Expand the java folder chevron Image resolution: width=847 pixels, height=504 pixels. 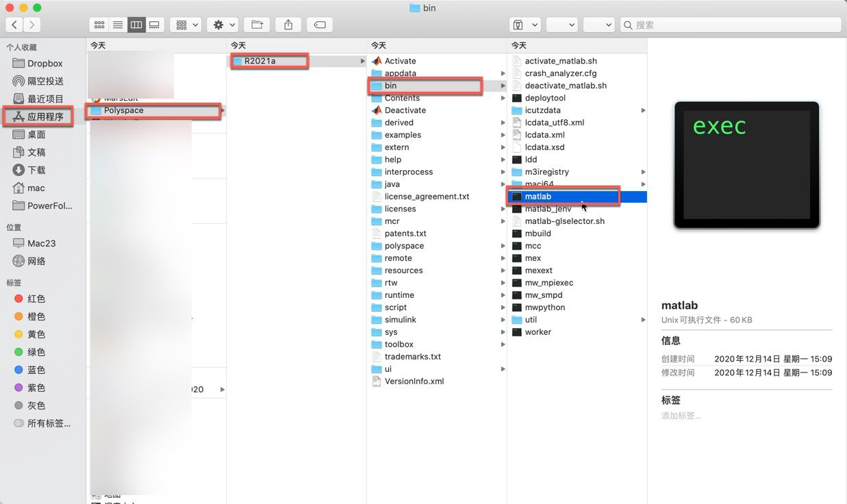(503, 184)
